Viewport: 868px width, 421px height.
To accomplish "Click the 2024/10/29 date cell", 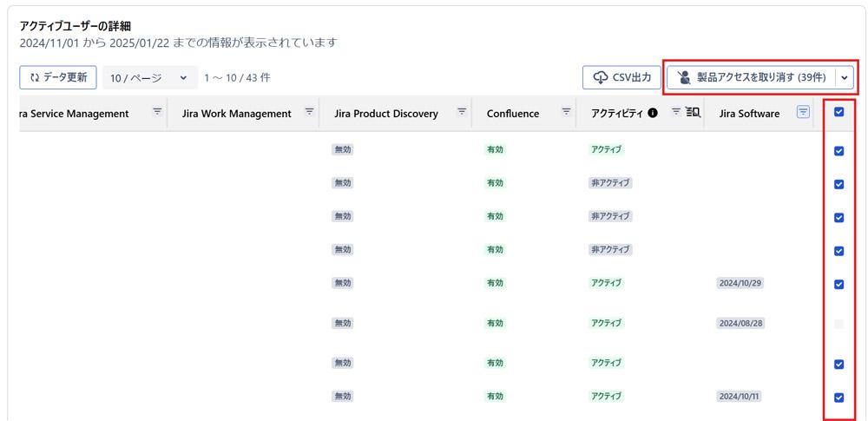I will tap(740, 283).
